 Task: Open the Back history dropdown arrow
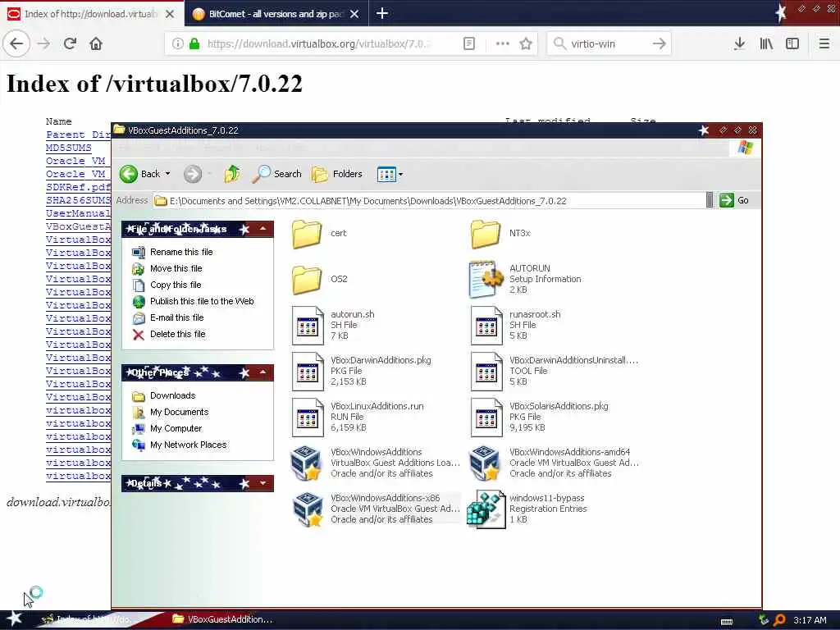point(167,174)
